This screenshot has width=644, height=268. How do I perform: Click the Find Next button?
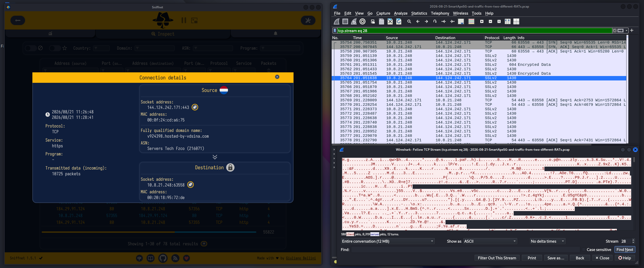coord(625,250)
